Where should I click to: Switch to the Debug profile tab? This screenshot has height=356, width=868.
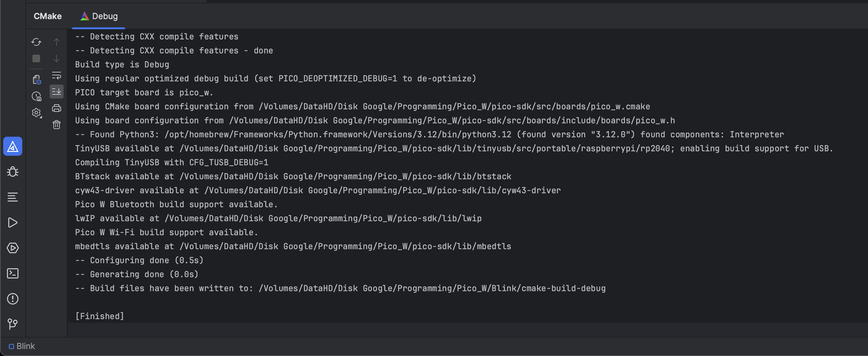tap(99, 16)
